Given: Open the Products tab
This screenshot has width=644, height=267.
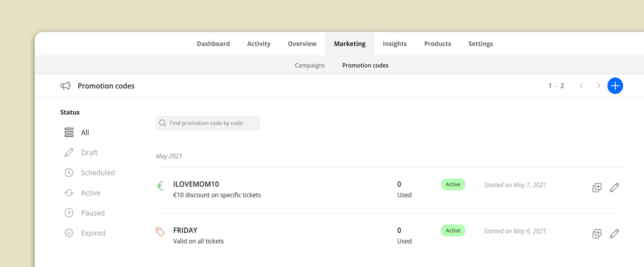Looking at the screenshot, I should (437, 44).
